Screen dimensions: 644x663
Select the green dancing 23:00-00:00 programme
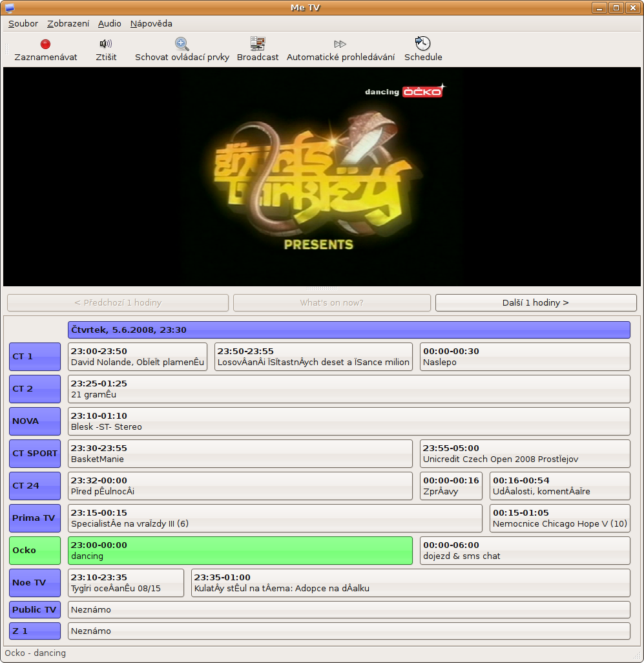click(240, 551)
